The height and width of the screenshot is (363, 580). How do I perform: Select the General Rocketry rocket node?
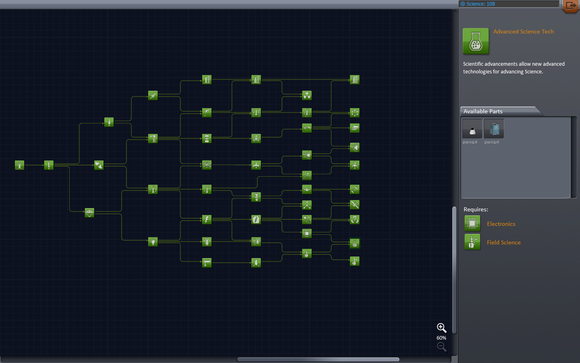click(109, 122)
